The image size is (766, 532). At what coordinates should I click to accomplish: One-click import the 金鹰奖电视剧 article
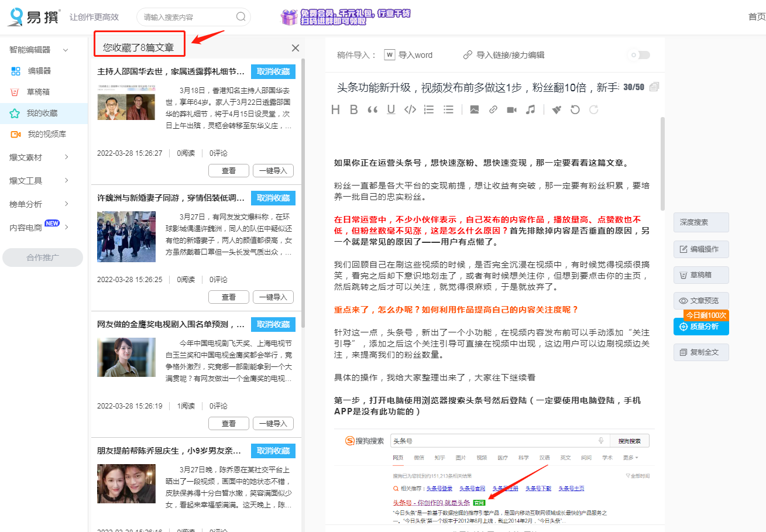[x=273, y=424]
